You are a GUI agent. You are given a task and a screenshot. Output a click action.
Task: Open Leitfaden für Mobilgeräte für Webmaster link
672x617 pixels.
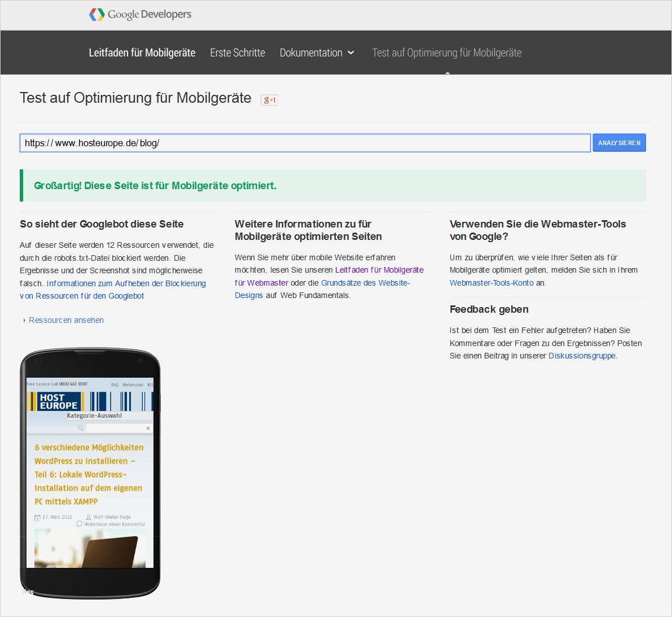tap(329, 276)
